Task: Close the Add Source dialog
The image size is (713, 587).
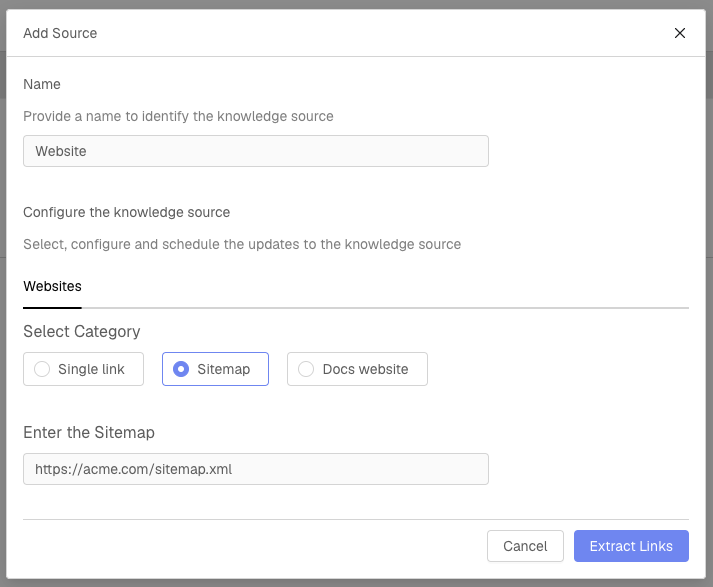Action: tap(680, 33)
